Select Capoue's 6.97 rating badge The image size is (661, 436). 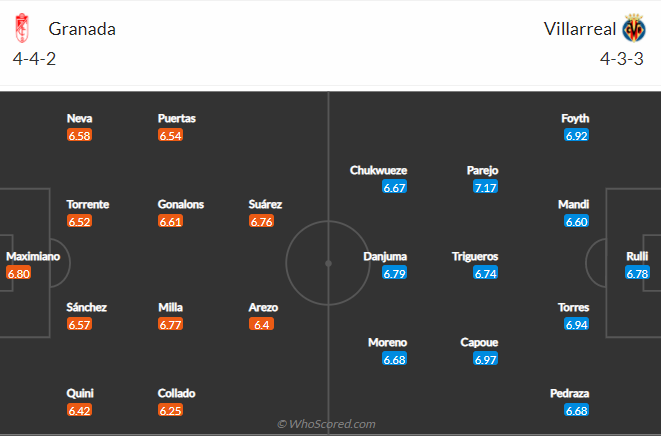point(485,359)
